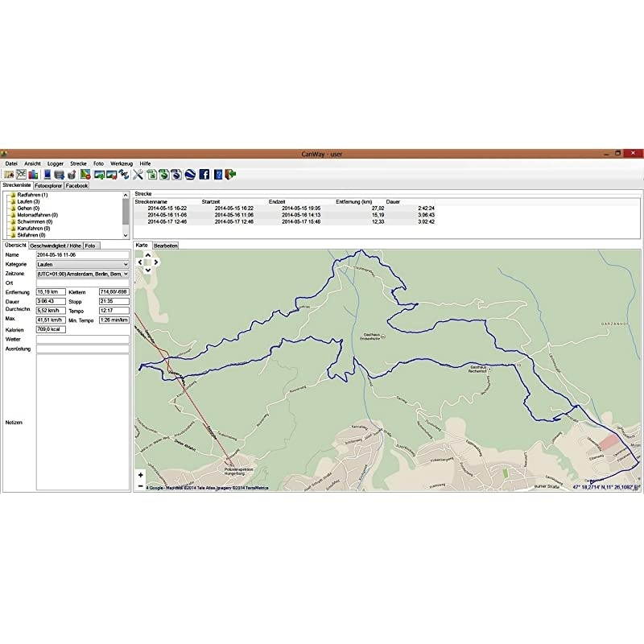The height and width of the screenshot is (644, 644).
Task: Click the Facebook icon in the toolbar
Action: pyautogui.click(x=204, y=174)
